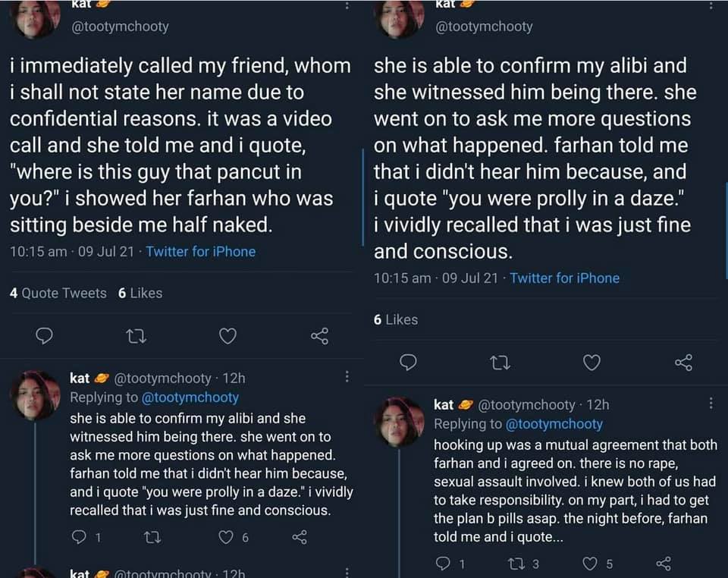View the 4 Quote Tweets list
Viewport: 728px width, 578px height.
58,293
